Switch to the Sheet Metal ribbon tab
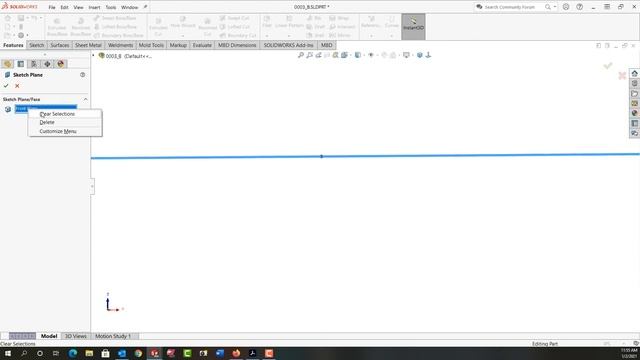The width and height of the screenshot is (640, 360). tap(88, 45)
